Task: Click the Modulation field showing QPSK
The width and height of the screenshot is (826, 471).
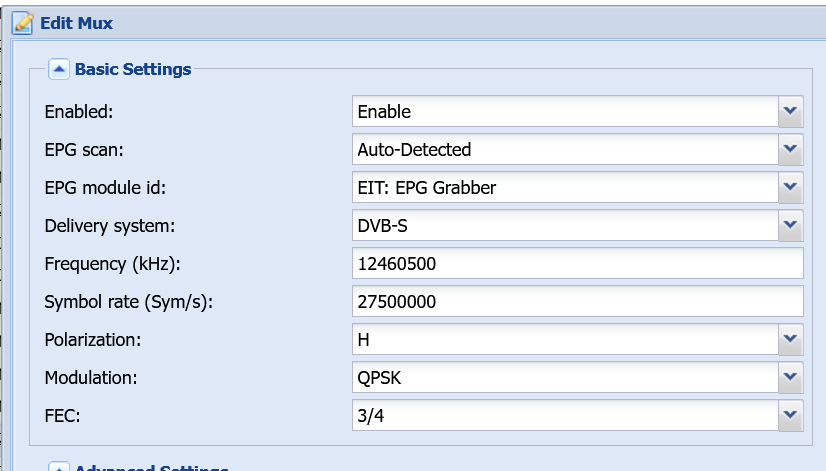Action: (x=565, y=377)
